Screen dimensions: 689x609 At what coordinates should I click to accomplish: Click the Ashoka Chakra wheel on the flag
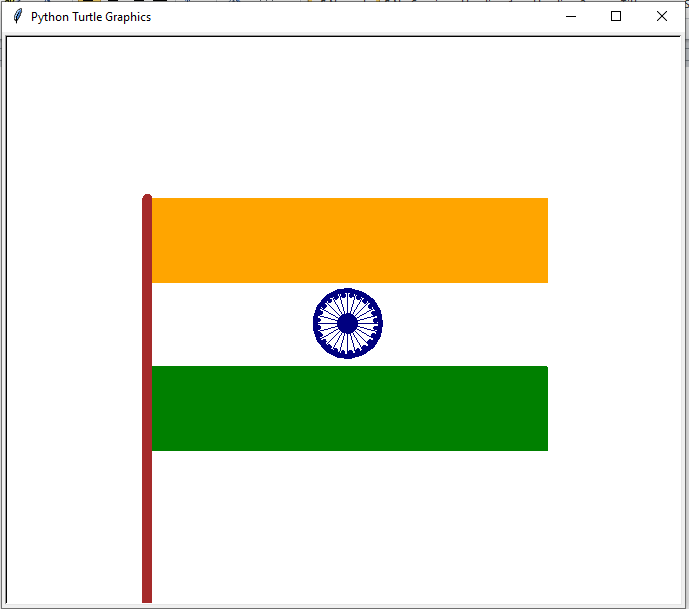pyautogui.click(x=348, y=323)
